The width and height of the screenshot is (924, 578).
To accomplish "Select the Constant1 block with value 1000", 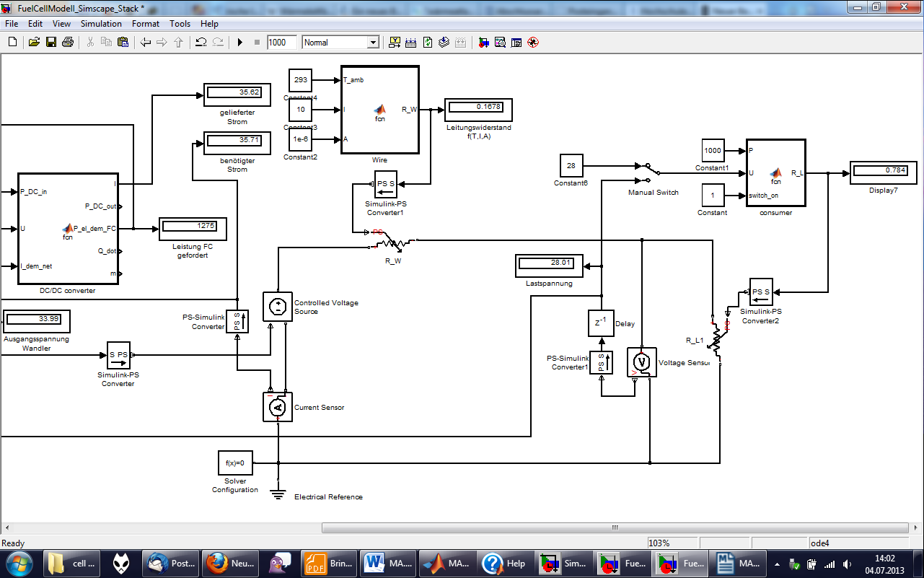I will coord(713,151).
